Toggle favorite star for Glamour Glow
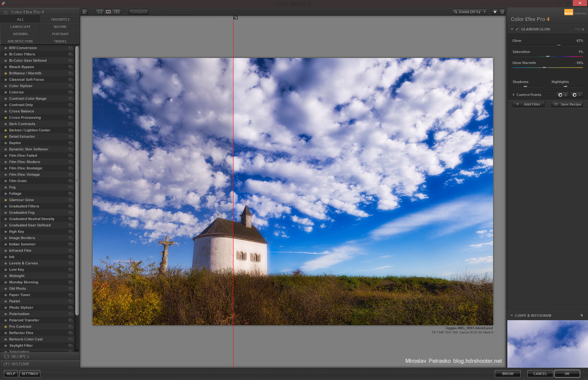Screen dimensions: 588x380 [5, 200]
